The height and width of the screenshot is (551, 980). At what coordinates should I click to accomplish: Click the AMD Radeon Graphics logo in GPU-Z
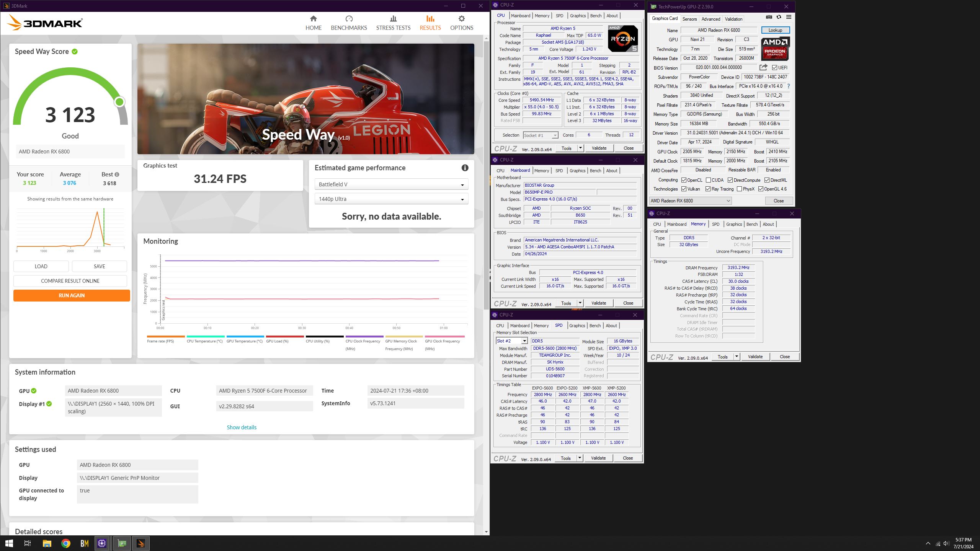775,49
